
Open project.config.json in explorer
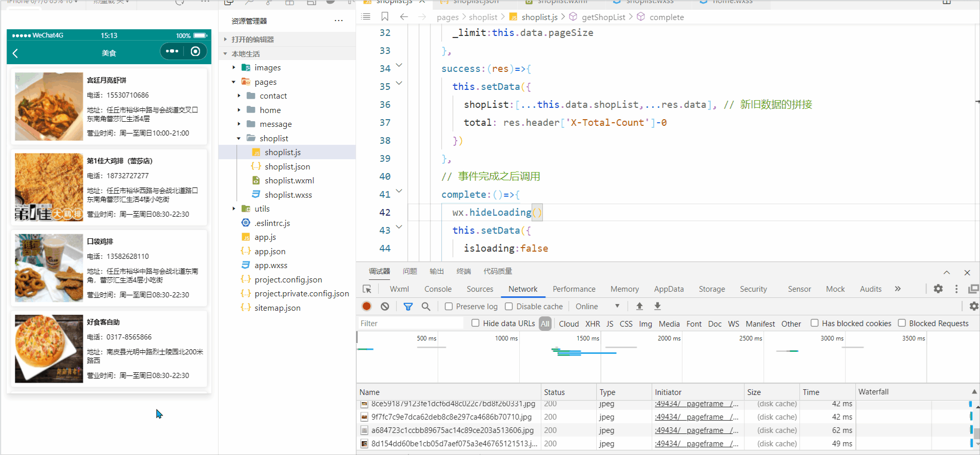pyautogui.click(x=288, y=279)
